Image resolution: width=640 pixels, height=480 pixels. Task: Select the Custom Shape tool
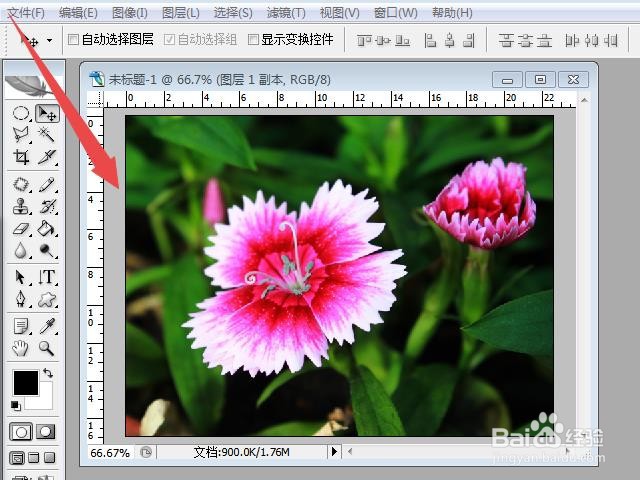47,300
